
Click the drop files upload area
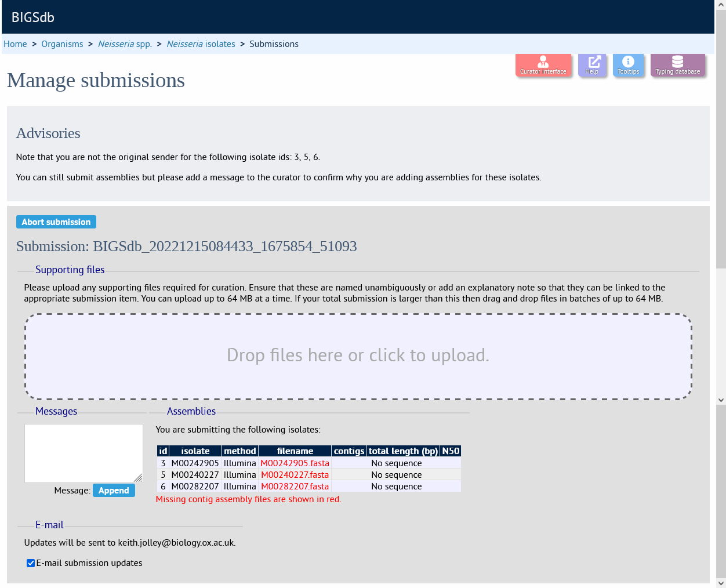click(358, 357)
